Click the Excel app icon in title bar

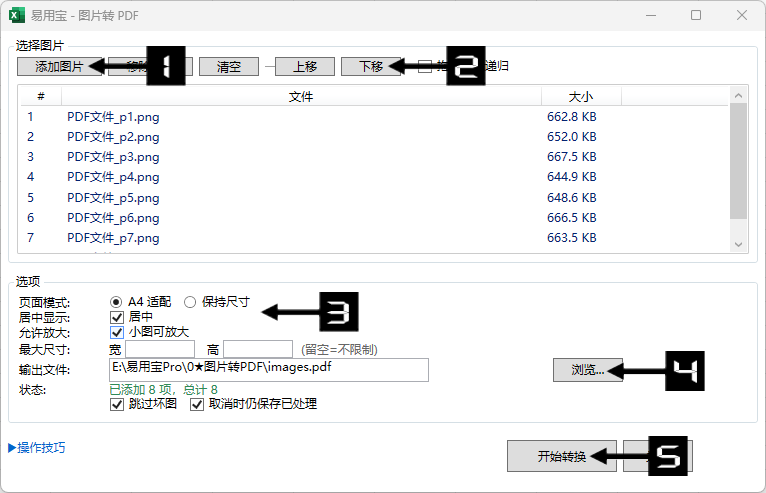17,15
